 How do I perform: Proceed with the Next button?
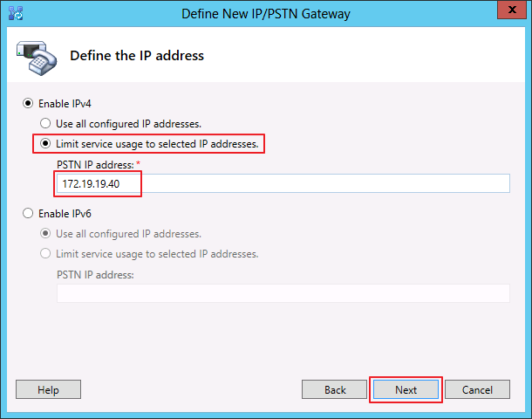(406, 389)
